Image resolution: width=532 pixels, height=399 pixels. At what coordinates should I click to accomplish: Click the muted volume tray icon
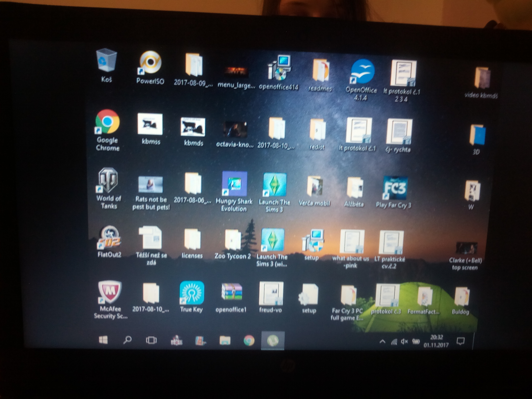[405, 341]
